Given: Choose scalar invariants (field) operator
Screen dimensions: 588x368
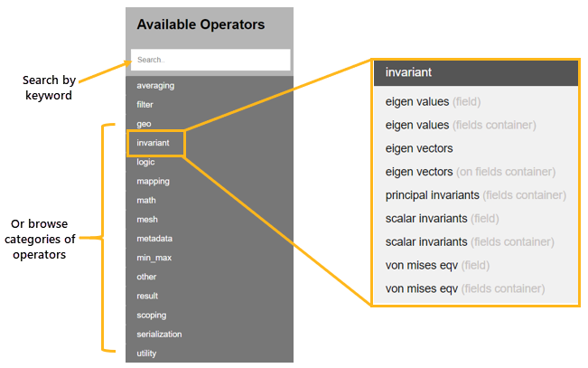Looking at the screenshot, I should click(442, 219).
